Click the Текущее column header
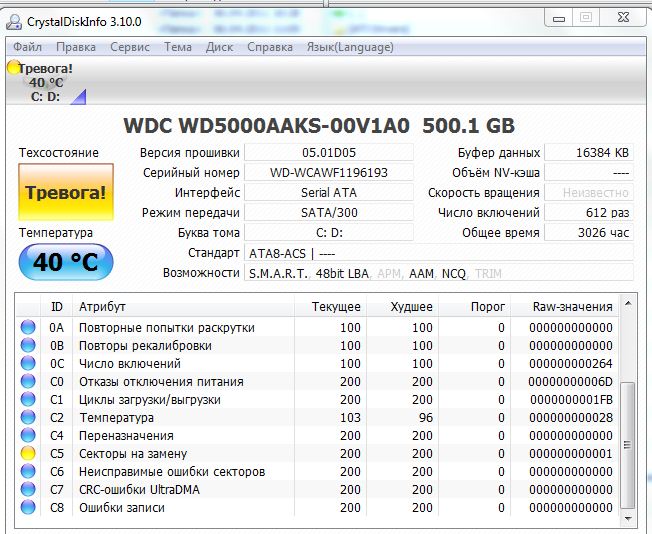Screen dimensions: 652x534 pos(330,307)
